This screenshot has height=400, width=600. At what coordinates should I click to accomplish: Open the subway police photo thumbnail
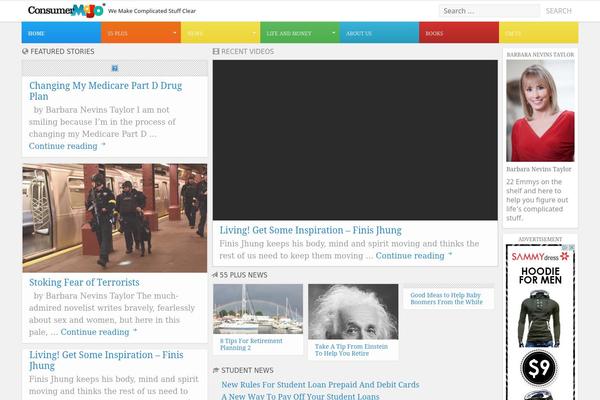coord(115,218)
